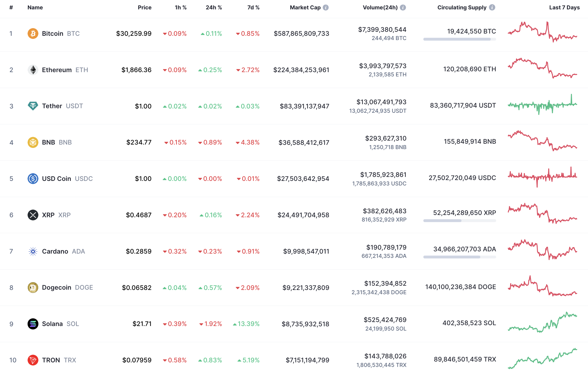The width and height of the screenshot is (588, 376).
Task: Click Bitcoin's circulating supply progress bar
Action: coord(459,39)
